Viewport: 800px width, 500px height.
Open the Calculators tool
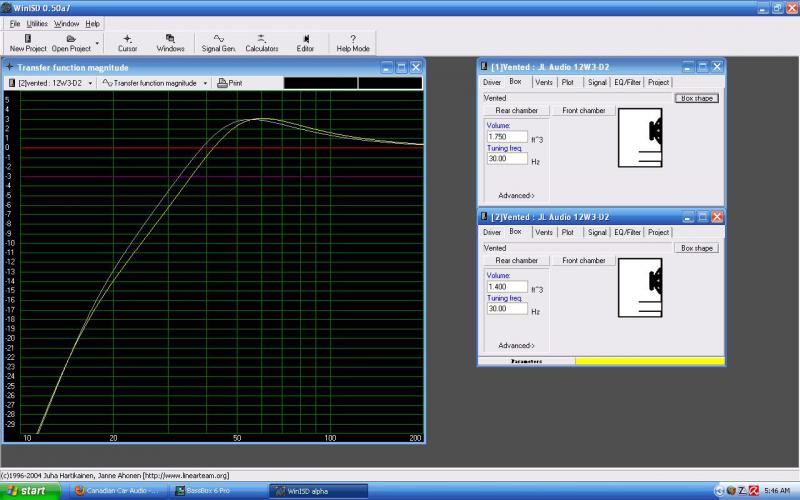click(x=262, y=39)
